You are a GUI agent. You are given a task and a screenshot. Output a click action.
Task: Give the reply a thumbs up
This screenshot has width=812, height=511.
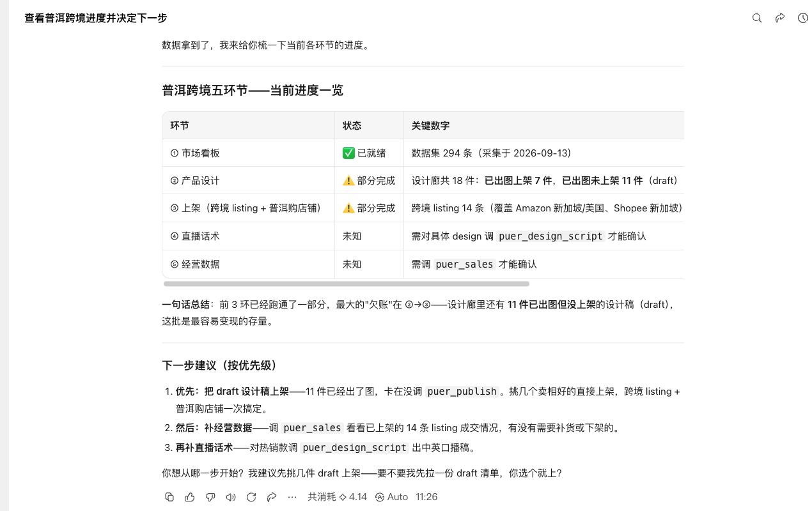point(190,497)
